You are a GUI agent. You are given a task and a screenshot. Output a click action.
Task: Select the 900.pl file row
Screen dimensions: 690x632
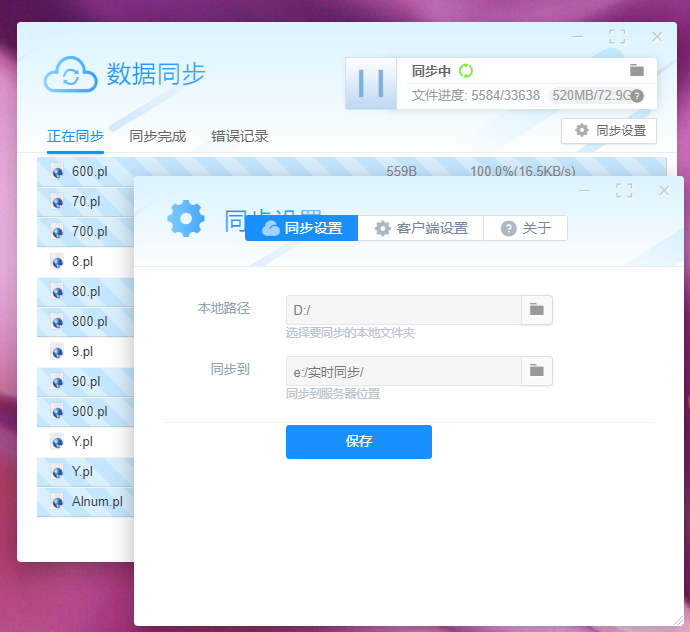[x=85, y=412]
